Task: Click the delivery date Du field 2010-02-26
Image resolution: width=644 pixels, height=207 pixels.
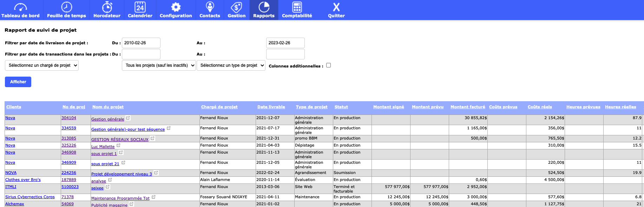Action: click(x=141, y=43)
